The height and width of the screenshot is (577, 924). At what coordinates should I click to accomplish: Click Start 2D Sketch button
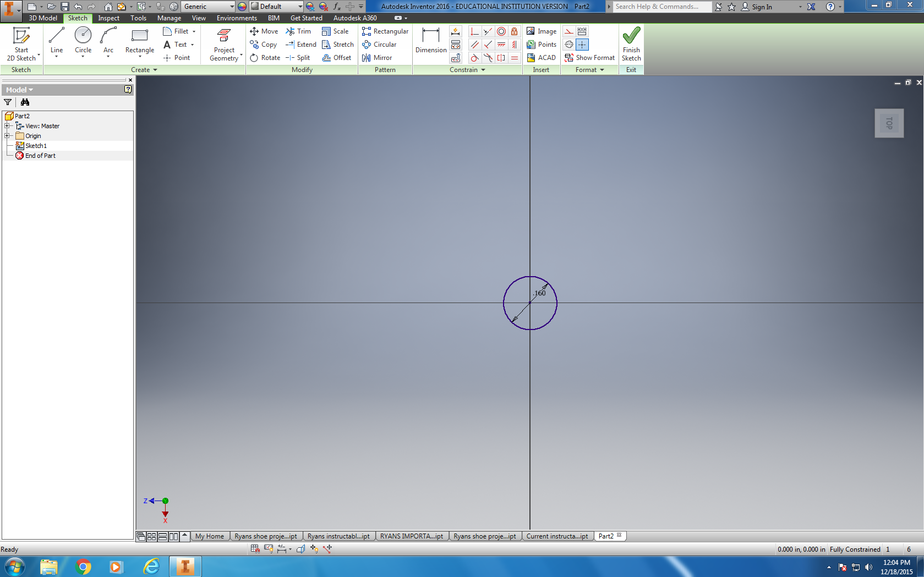tap(21, 44)
